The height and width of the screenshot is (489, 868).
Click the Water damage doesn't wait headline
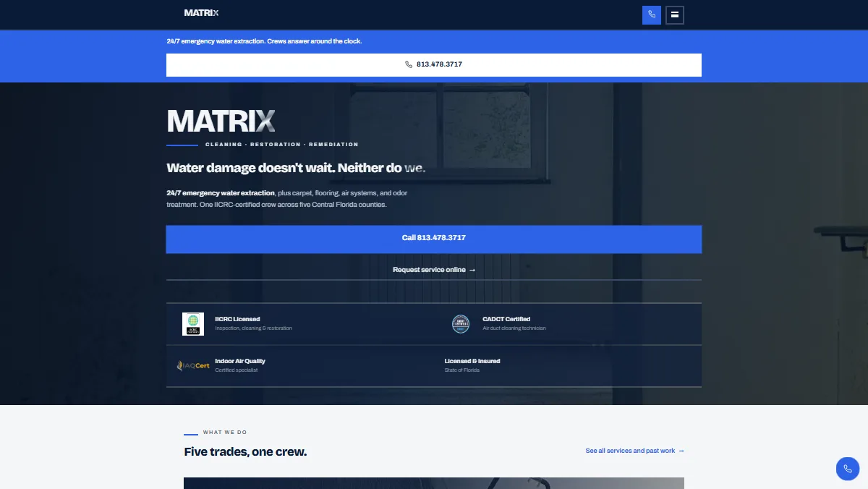[x=296, y=168]
